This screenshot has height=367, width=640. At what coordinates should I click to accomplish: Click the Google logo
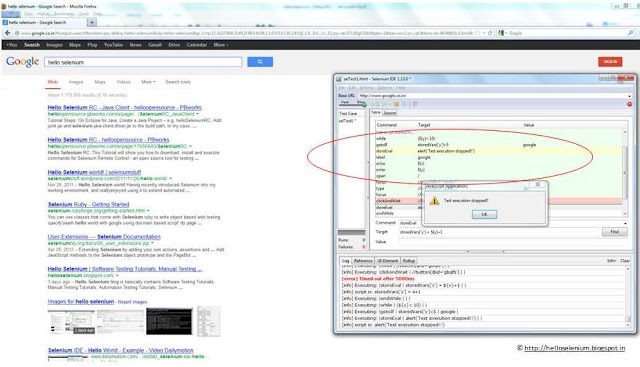click(x=22, y=62)
